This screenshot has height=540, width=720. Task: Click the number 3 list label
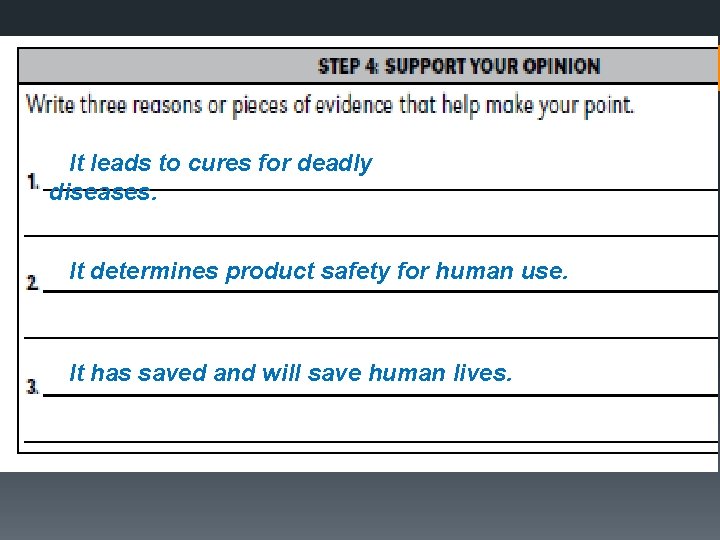(x=33, y=386)
